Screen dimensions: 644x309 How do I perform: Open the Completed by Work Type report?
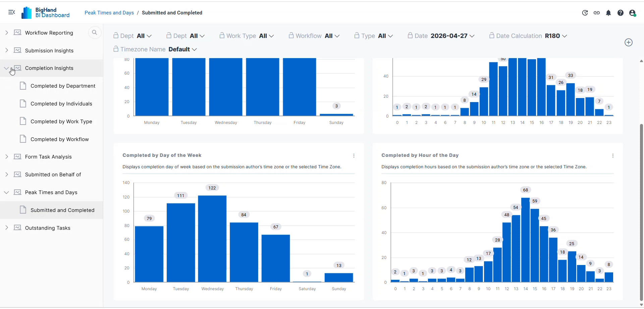click(x=61, y=122)
